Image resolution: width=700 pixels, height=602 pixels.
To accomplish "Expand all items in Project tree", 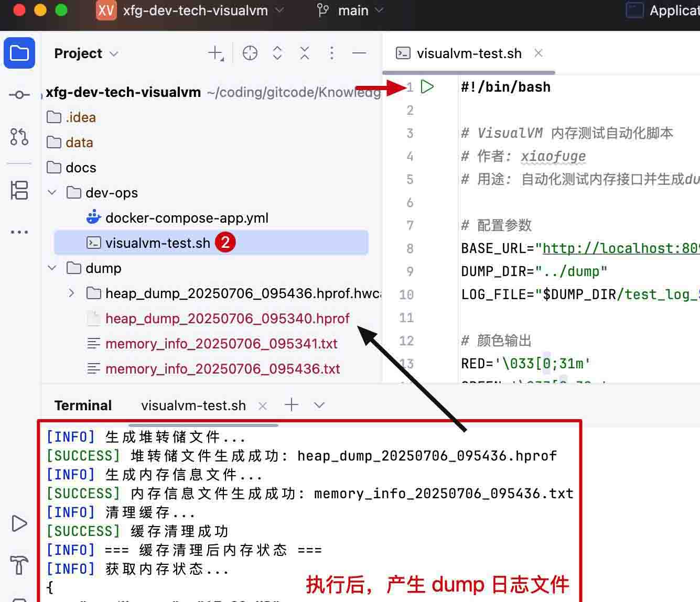I will 277,53.
